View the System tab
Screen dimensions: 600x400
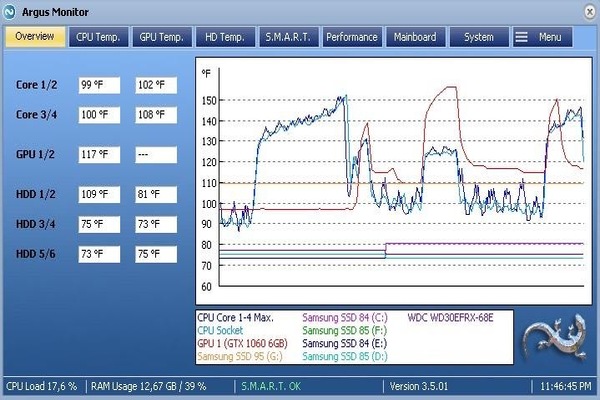tap(478, 37)
